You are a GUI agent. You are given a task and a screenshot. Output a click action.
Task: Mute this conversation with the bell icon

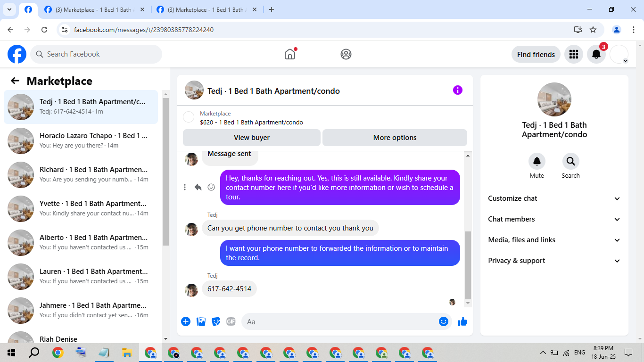tap(537, 161)
